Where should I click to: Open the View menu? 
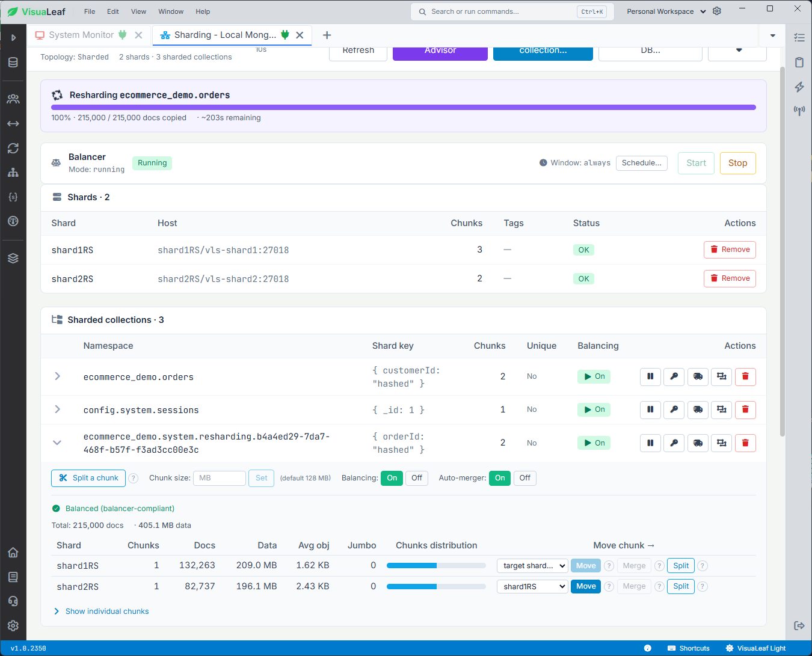[138, 11]
